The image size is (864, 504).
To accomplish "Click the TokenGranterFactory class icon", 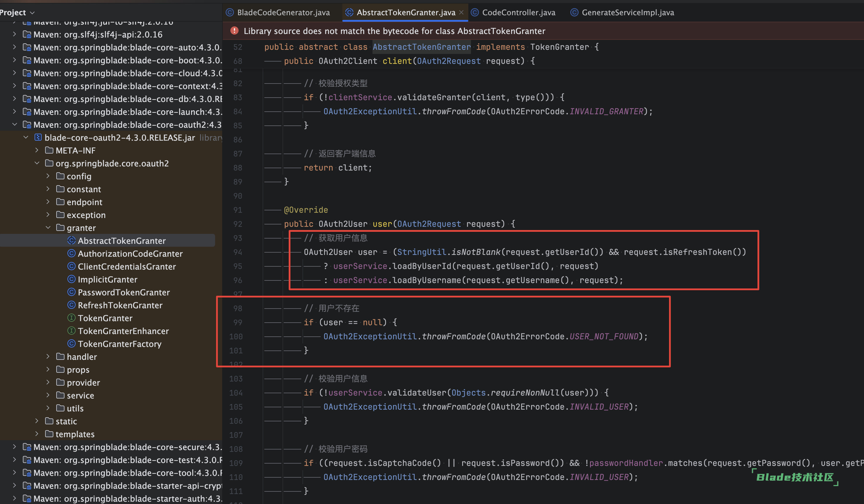I will pos(71,344).
